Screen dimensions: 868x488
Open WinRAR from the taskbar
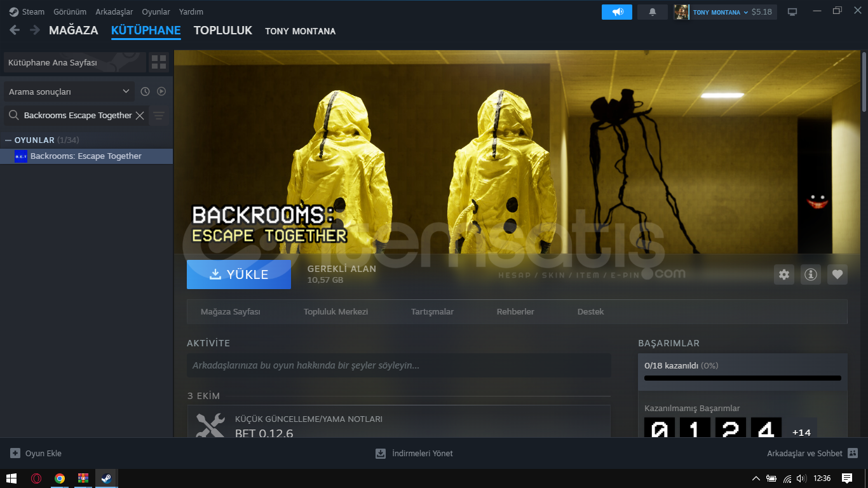tap(83, 478)
